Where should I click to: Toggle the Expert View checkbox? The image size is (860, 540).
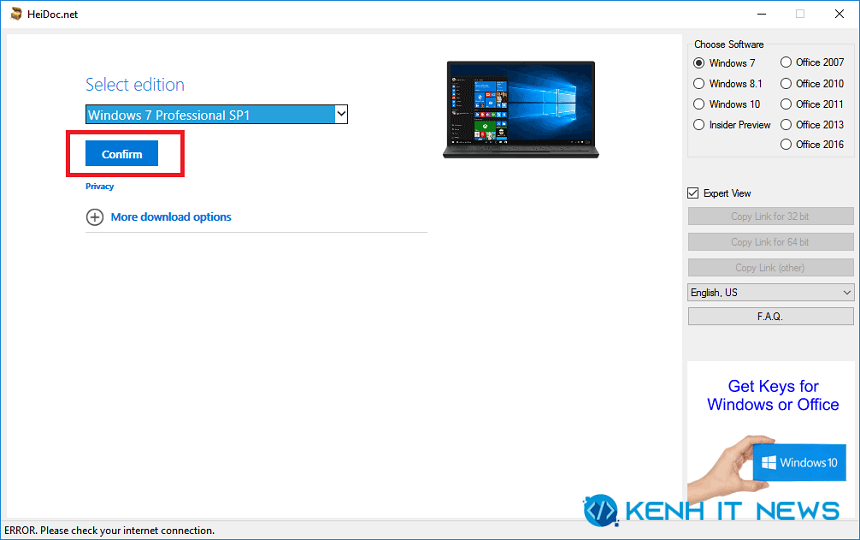click(x=693, y=193)
